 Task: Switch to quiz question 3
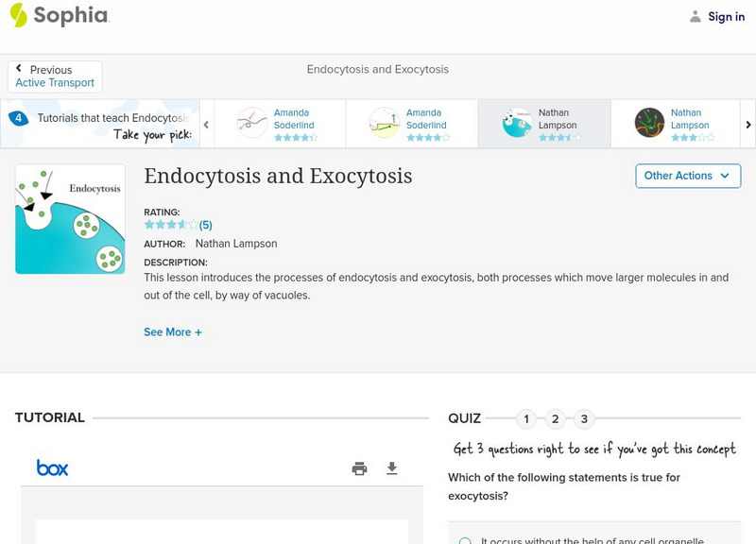click(x=584, y=419)
